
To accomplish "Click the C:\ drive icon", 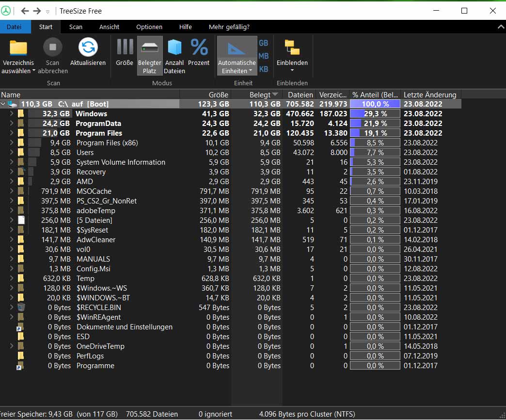I will pos(13,104).
